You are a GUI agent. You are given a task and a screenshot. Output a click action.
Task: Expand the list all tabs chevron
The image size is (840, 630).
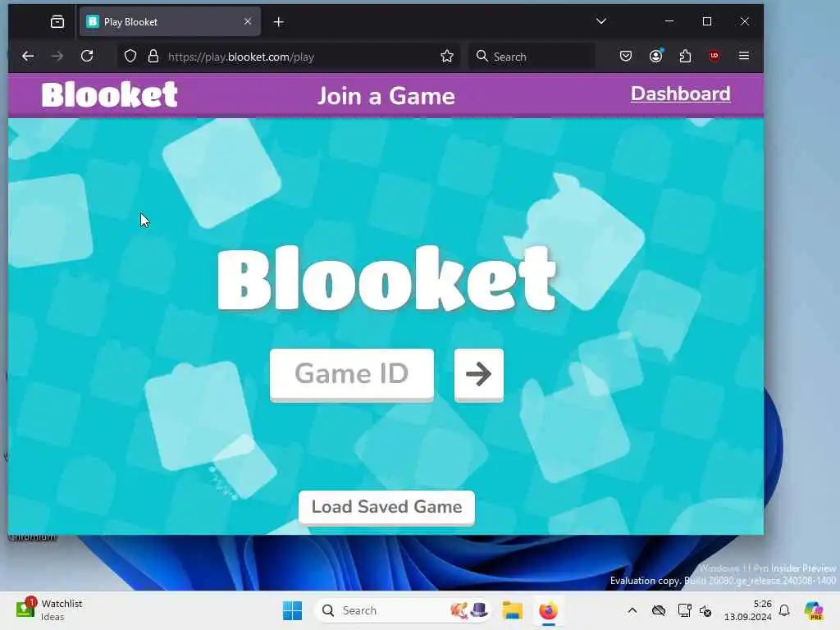601,21
